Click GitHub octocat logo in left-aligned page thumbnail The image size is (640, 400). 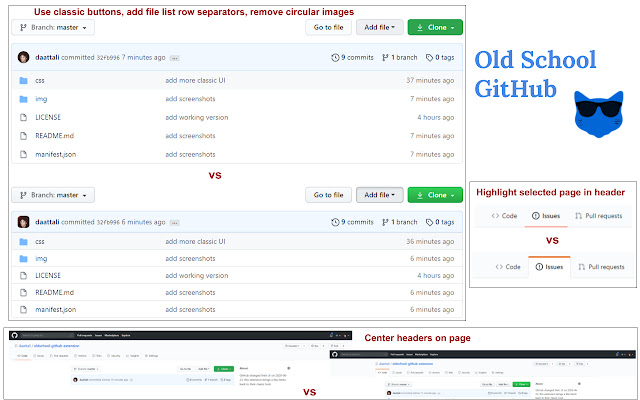[x=15, y=335]
